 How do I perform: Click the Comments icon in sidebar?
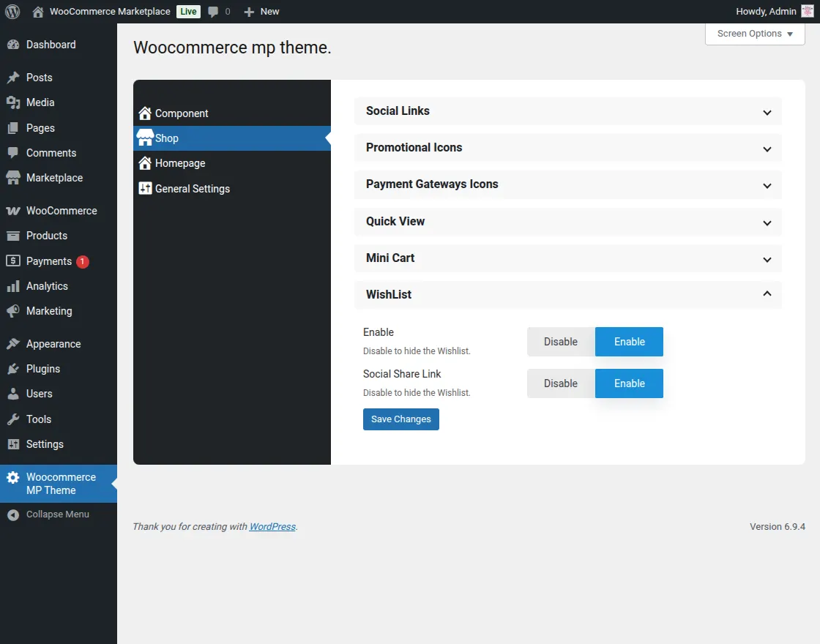point(13,153)
